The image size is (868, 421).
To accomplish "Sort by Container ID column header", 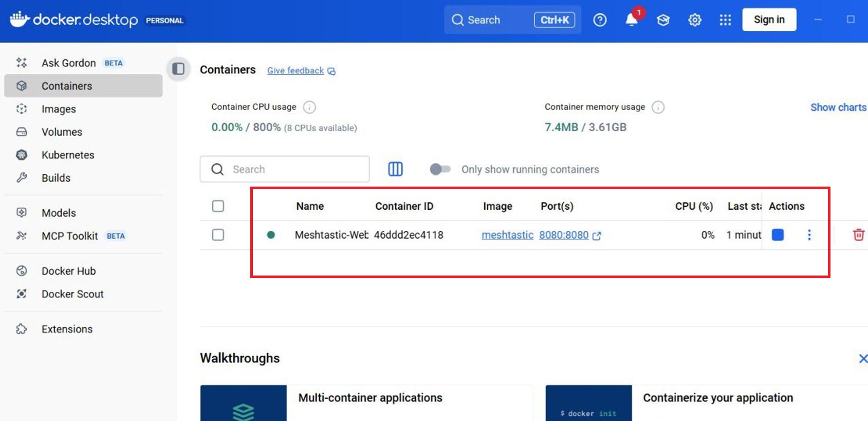I will coord(404,206).
